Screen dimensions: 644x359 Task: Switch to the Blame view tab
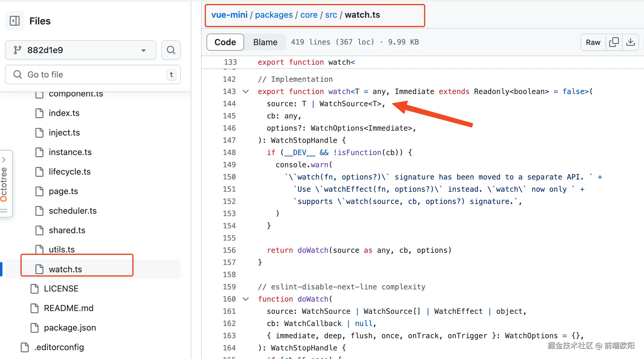tap(265, 42)
